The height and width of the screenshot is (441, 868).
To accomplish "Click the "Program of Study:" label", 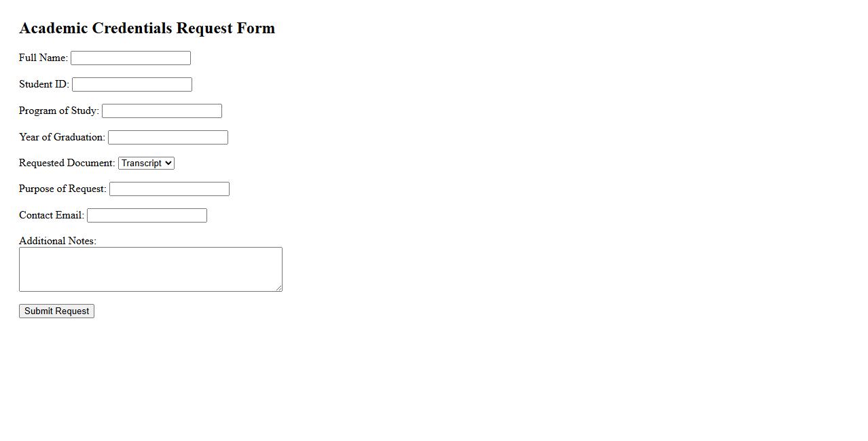I will tap(59, 111).
